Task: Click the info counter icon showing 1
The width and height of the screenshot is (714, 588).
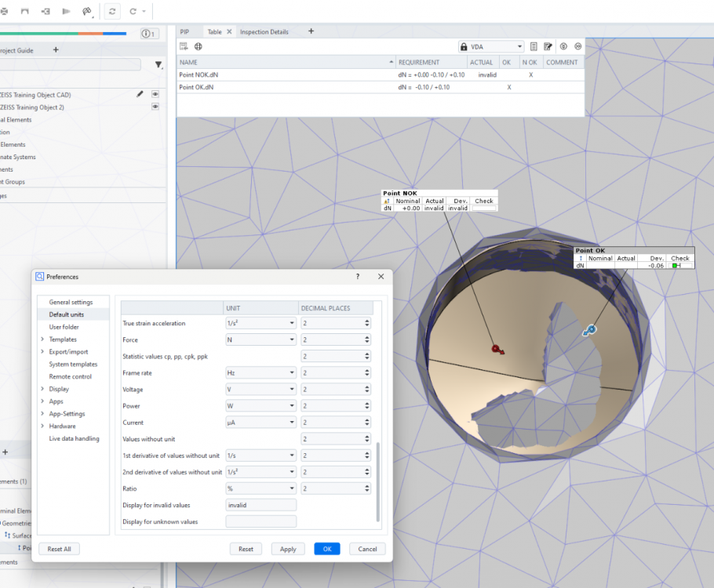Action: [148, 34]
